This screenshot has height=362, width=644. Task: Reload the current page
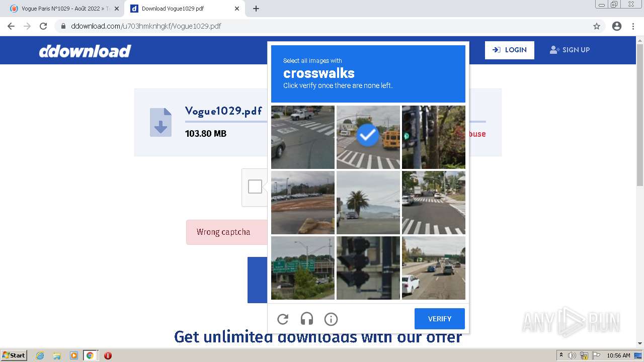[x=43, y=26]
